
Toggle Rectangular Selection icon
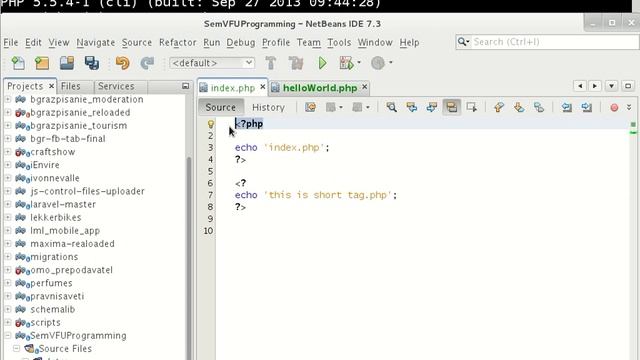(x=472, y=107)
